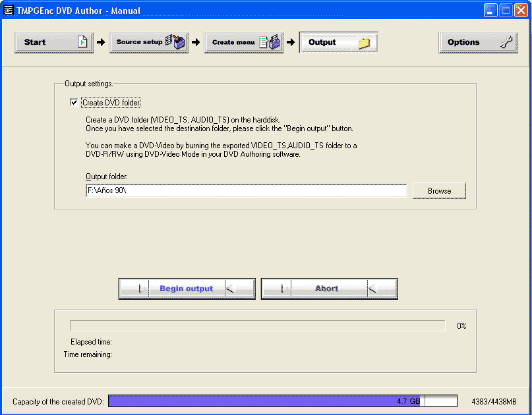Click inside the Output folder path field
The height and width of the screenshot is (415, 532).
tap(246, 191)
